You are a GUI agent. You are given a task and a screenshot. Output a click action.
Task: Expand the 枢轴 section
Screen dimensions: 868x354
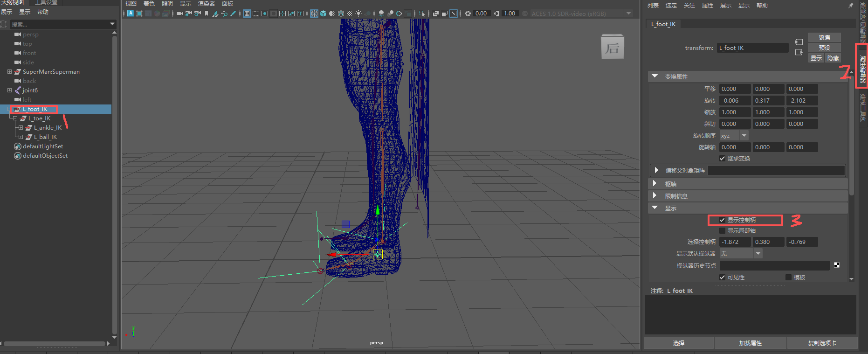(x=655, y=184)
